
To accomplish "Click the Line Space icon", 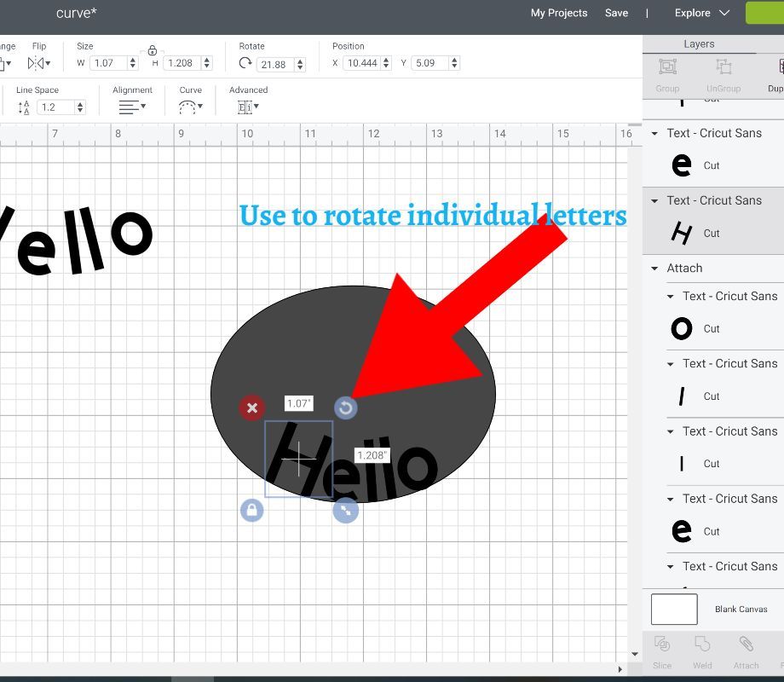I will point(24,107).
